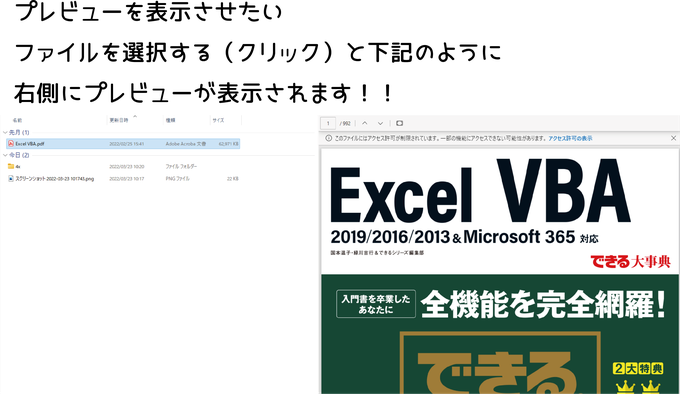Screen dimensions: 680x394
Task: Click the size value 62,971 KB
Action: (229, 143)
